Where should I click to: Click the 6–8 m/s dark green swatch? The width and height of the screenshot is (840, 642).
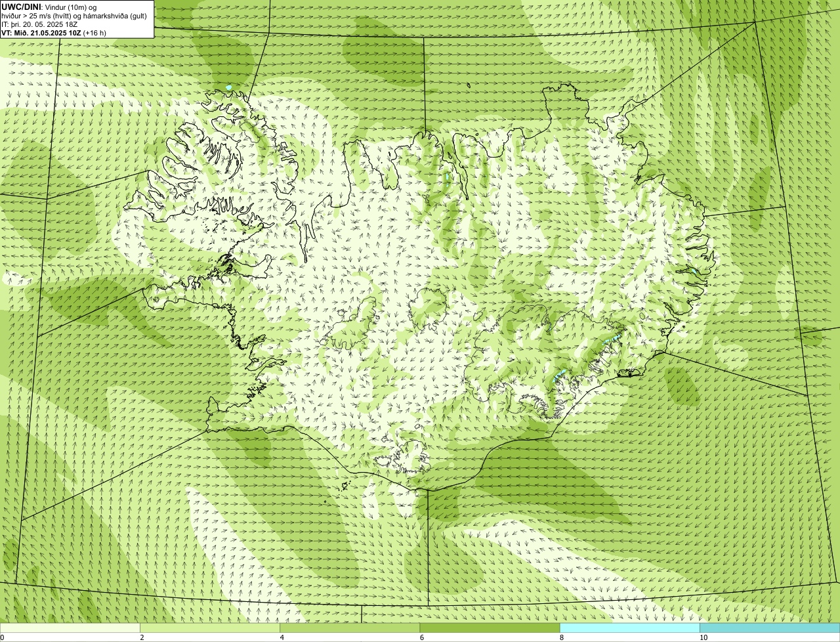coord(490,628)
